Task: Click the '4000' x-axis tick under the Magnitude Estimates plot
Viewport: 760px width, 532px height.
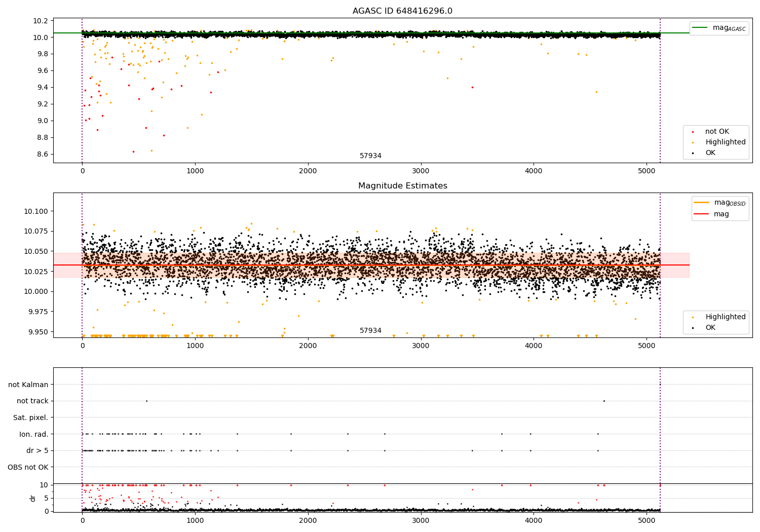Action: (534, 346)
